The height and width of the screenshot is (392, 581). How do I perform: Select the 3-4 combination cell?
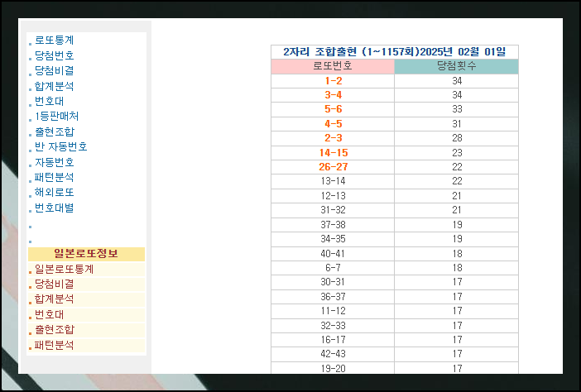(333, 95)
